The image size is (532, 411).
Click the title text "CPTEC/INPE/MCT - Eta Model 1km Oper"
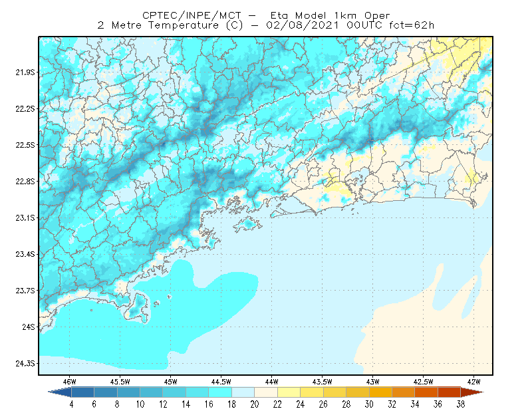point(266,15)
